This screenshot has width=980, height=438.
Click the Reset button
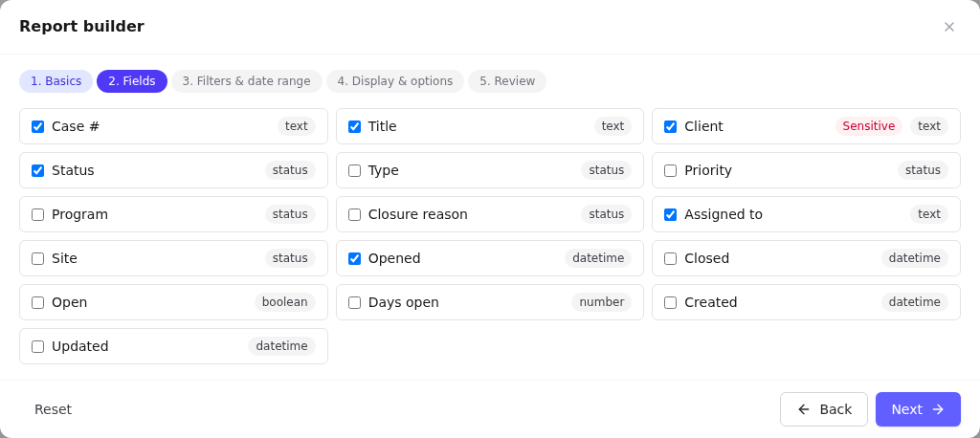click(54, 409)
